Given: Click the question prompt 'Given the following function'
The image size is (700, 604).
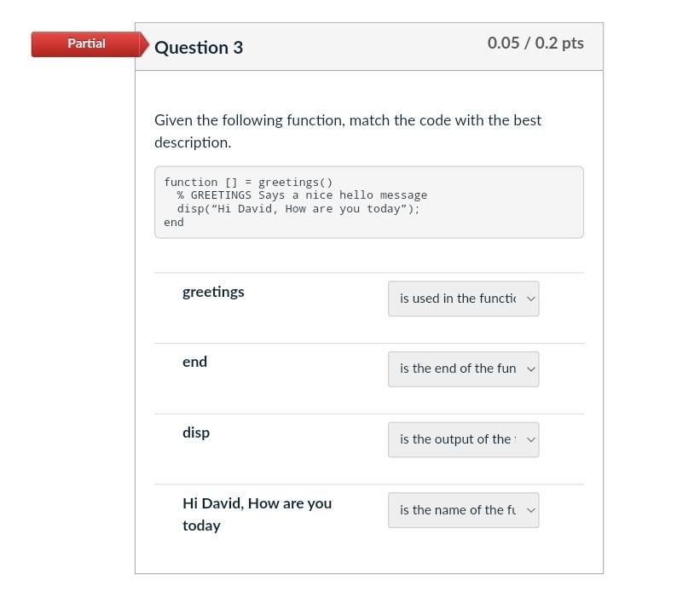Looking at the screenshot, I should click(348, 131).
